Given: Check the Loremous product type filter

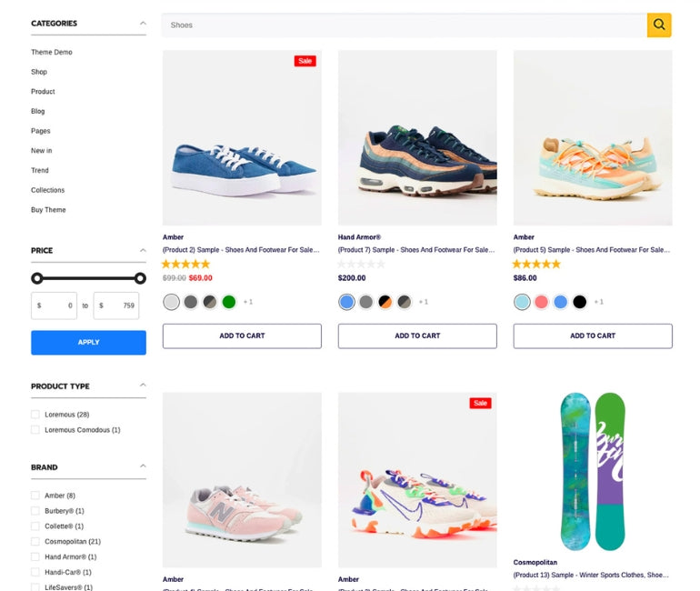Looking at the screenshot, I should (35, 415).
